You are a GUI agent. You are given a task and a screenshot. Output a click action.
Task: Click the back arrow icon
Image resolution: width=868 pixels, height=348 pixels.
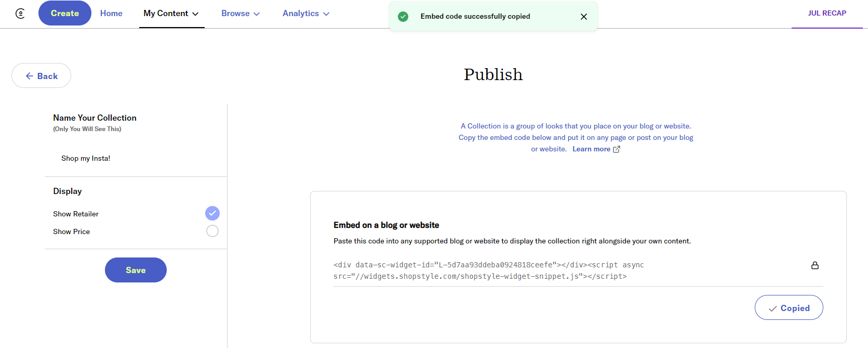(x=30, y=76)
